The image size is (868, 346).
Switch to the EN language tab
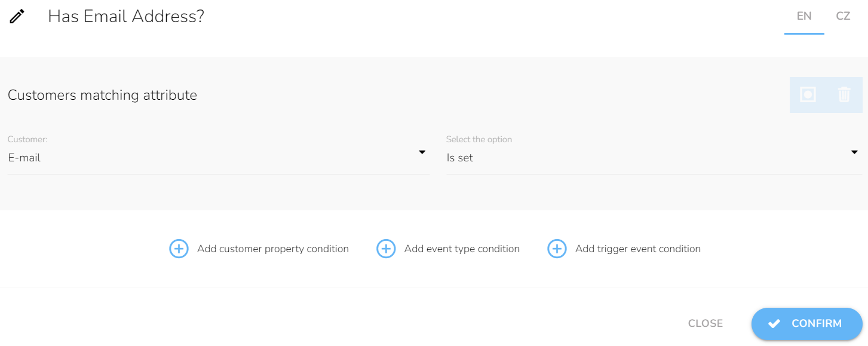point(804,17)
